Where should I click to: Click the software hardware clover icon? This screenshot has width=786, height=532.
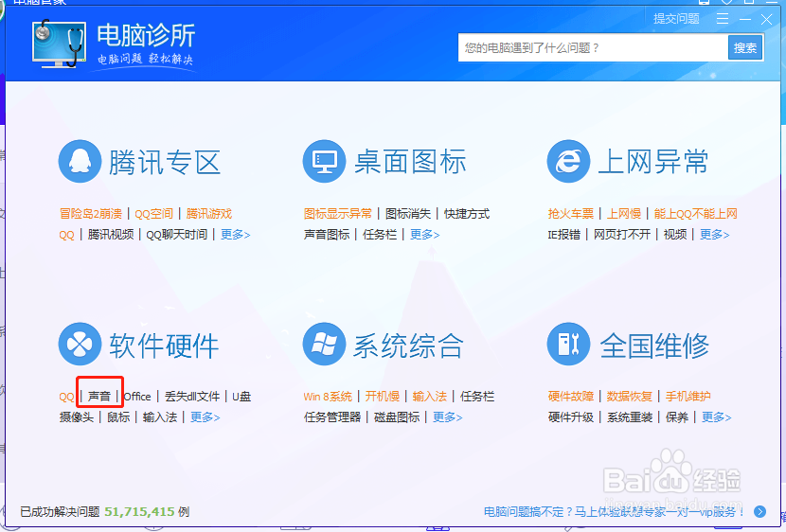tap(80, 344)
